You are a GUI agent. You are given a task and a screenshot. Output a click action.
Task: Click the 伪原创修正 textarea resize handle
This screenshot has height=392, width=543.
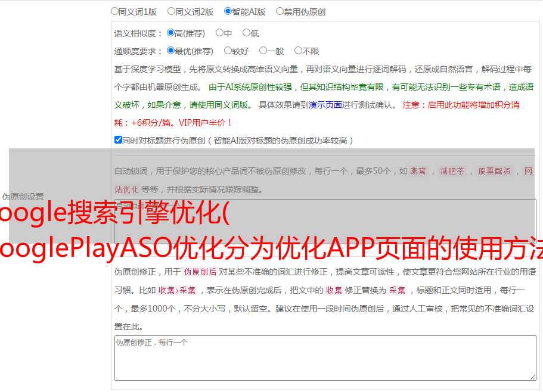(x=533, y=377)
